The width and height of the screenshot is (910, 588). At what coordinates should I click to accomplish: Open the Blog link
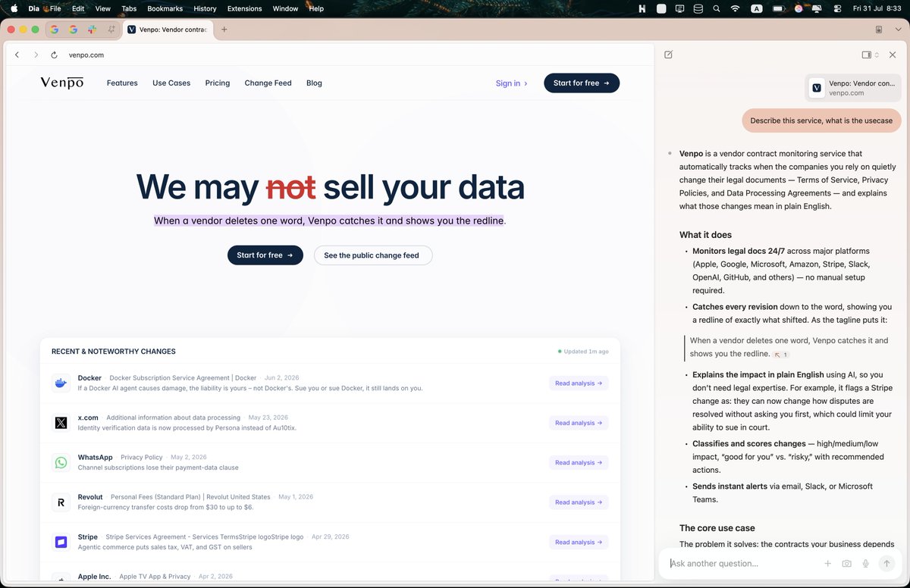[x=314, y=83]
